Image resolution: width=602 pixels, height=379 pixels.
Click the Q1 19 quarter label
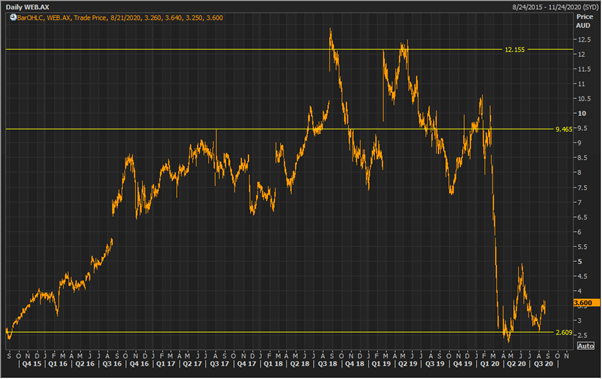381,364
